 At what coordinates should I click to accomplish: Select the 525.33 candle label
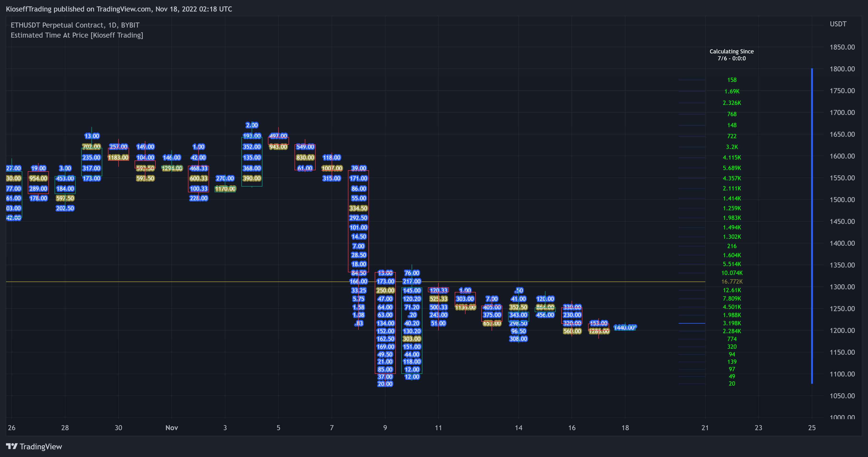(x=438, y=299)
